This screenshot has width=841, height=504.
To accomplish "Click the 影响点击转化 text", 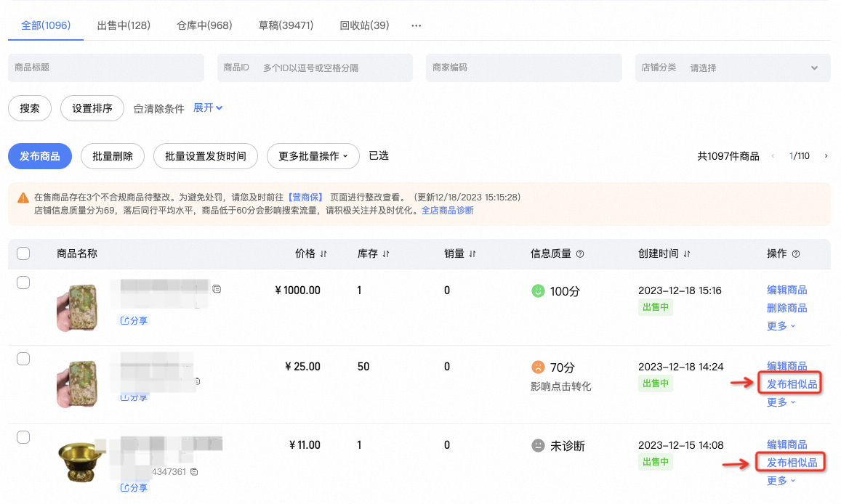I will click(561, 386).
